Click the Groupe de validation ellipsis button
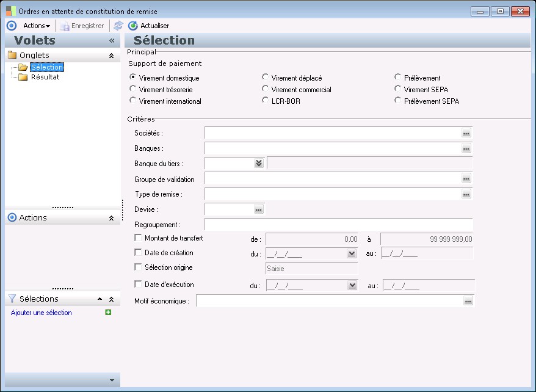The height and width of the screenshot is (392, 536). coord(466,179)
